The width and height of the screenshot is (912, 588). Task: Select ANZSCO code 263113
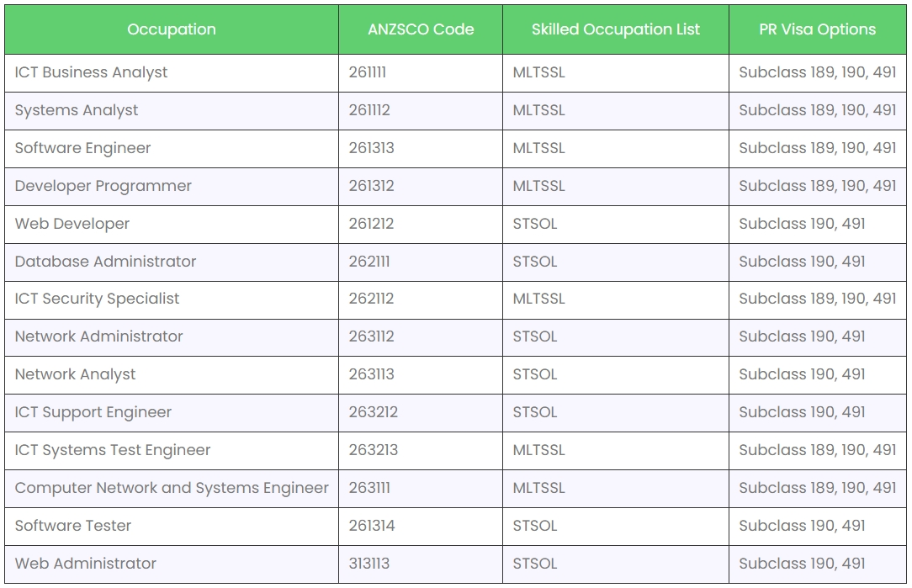coord(371,374)
